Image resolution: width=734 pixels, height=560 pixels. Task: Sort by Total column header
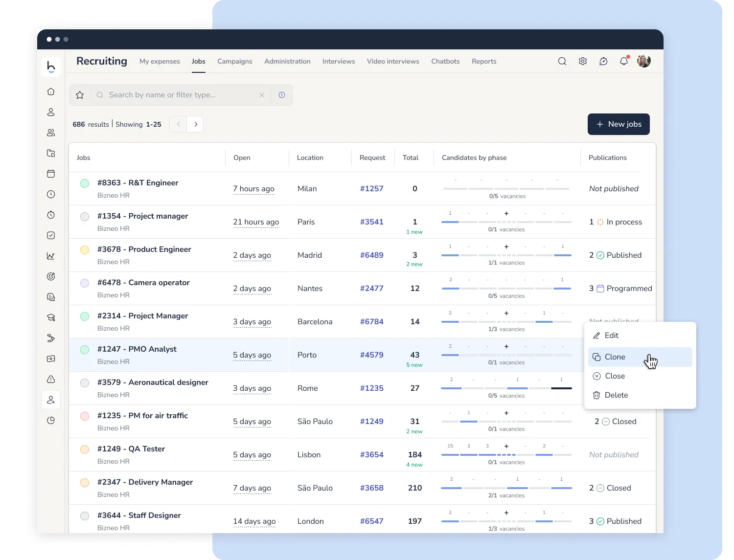coord(411,157)
